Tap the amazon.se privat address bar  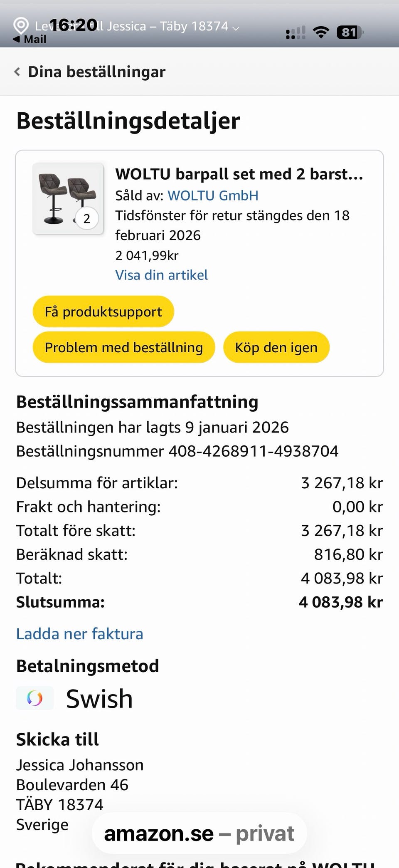[199, 833]
